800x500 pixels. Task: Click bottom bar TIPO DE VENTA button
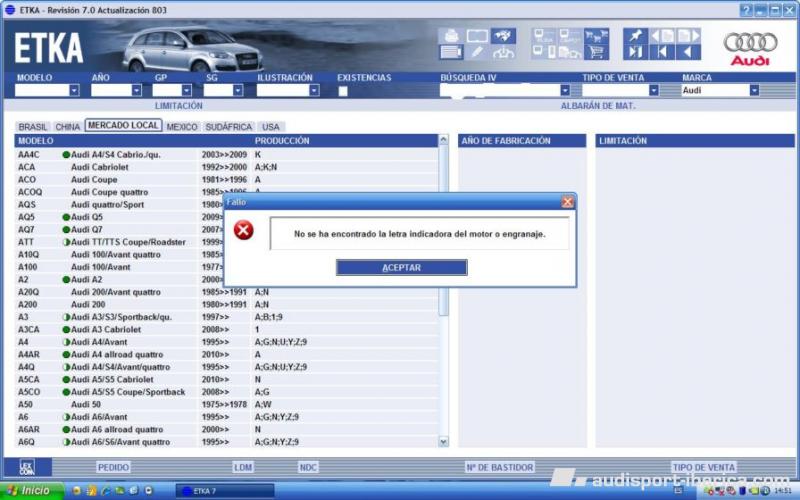pyautogui.click(x=703, y=467)
